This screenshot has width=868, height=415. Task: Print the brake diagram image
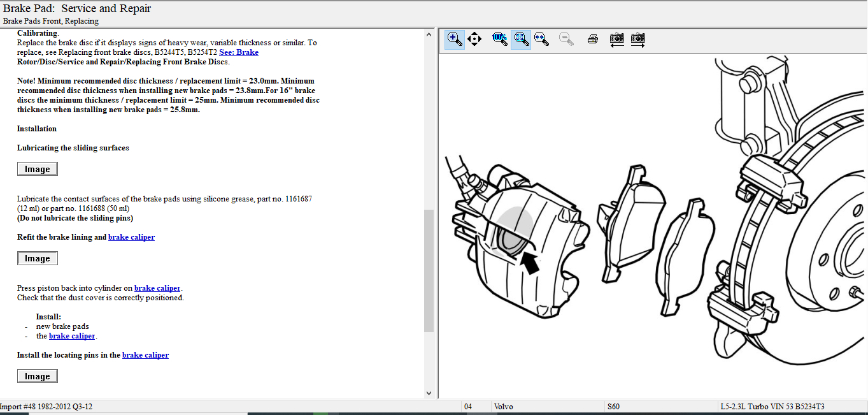(592, 39)
